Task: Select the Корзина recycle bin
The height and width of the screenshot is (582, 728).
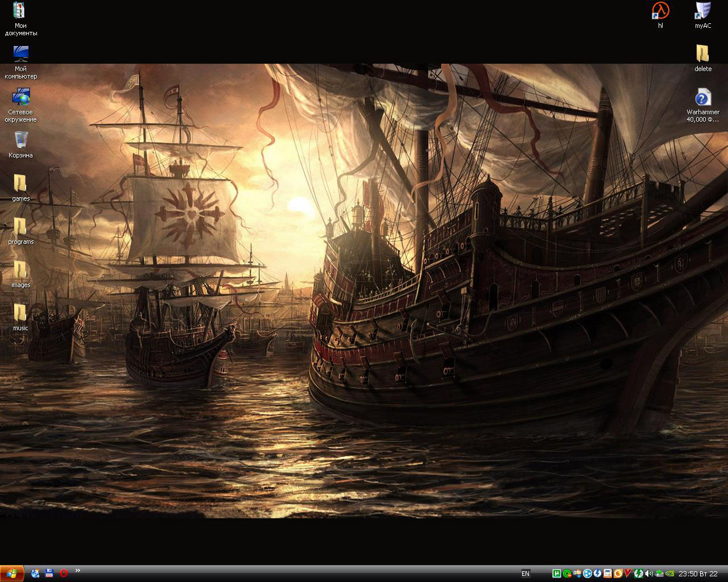Action: pyautogui.click(x=20, y=144)
